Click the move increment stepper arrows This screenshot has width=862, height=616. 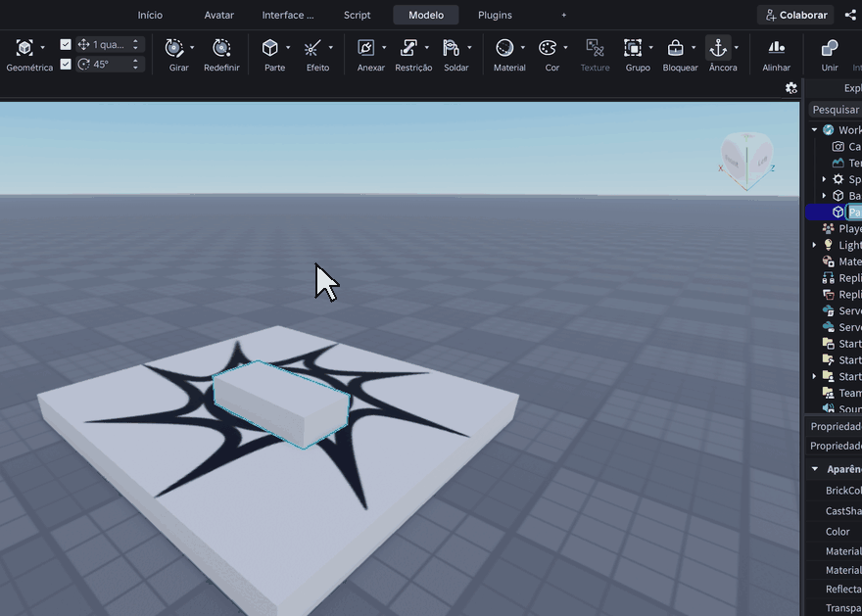[x=135, y=44]
